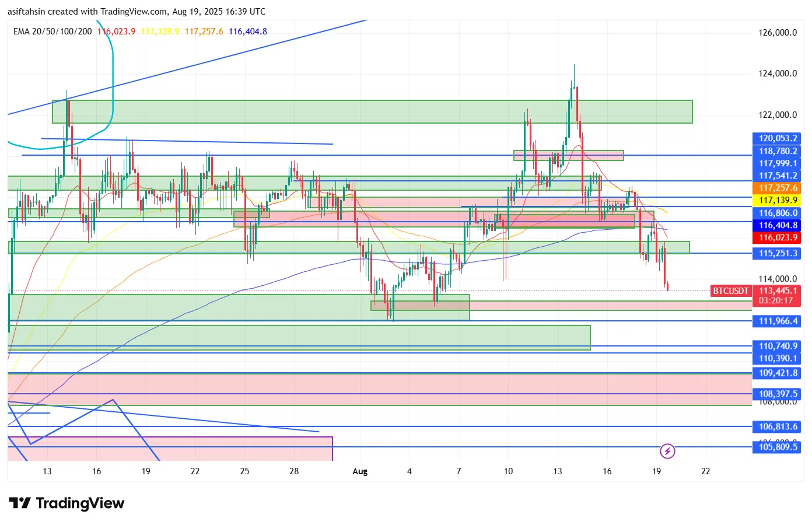Click the EMA 20/50/100/200 indicator title

click(x=52, y=32)
